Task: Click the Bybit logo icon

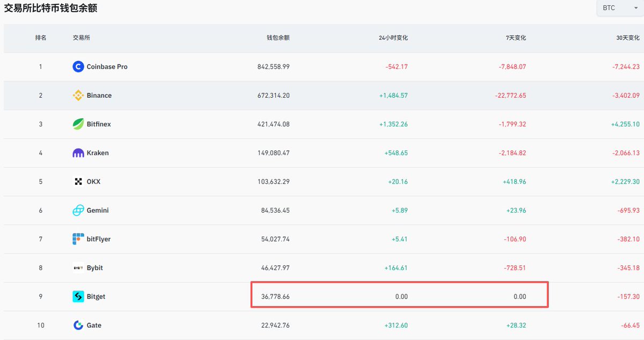Action: [78, 268]
